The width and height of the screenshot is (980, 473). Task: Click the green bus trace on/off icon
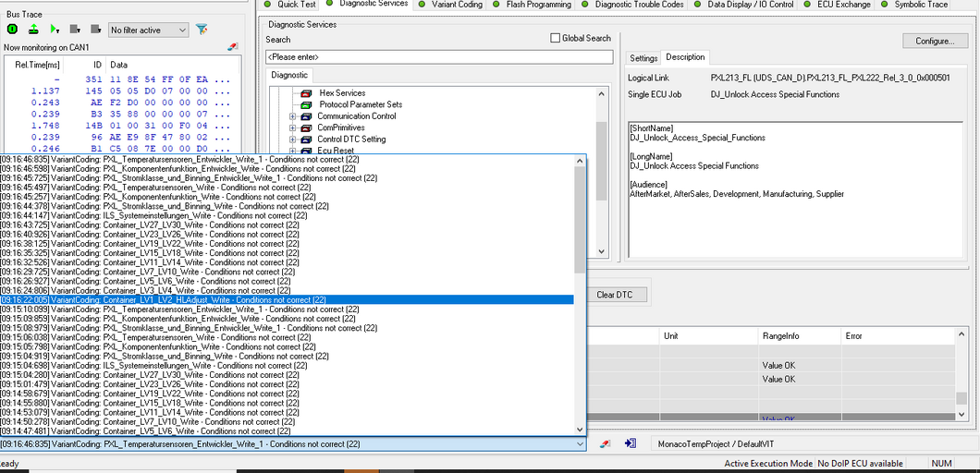pyautogui.click(x=13, y=30)
